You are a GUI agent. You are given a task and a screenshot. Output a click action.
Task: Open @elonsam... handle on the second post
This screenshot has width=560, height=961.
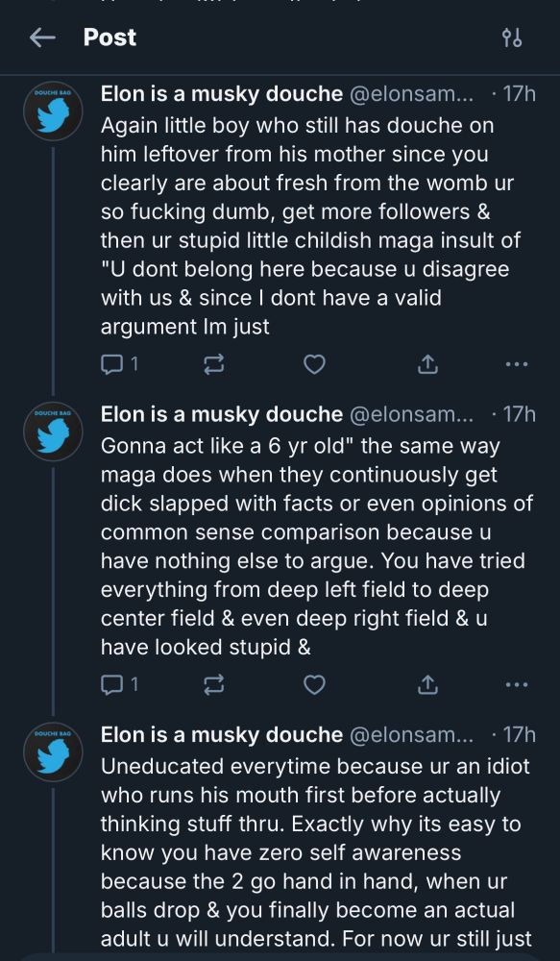(x=411, y=414)
